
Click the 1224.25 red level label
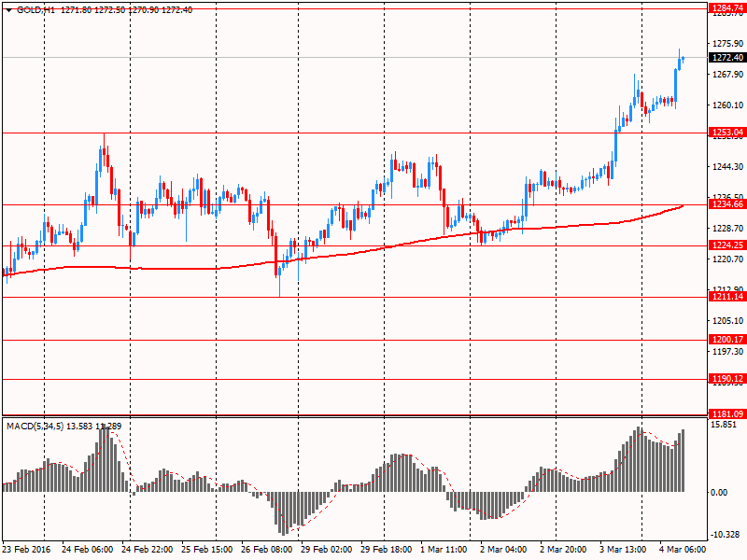tap(726, 245)
